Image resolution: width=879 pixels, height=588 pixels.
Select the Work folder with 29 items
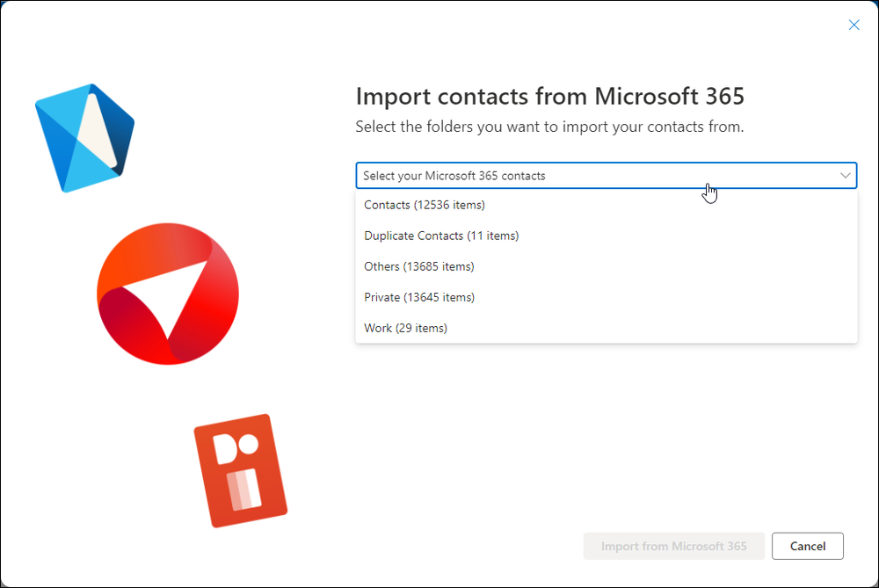click(x=405, y=328)
